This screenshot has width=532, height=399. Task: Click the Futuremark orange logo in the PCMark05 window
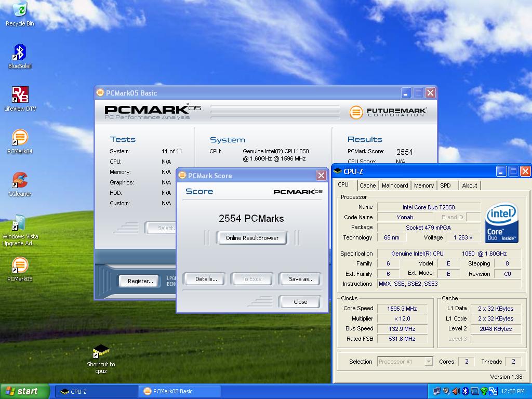pyautogui.click(x=356, y=112)
